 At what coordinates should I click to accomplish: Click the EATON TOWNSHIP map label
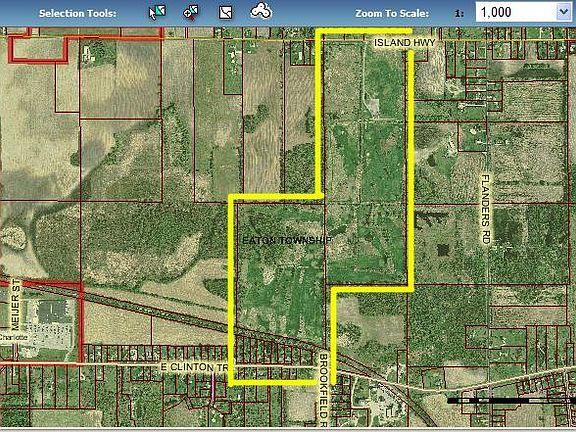pos(287,241)
